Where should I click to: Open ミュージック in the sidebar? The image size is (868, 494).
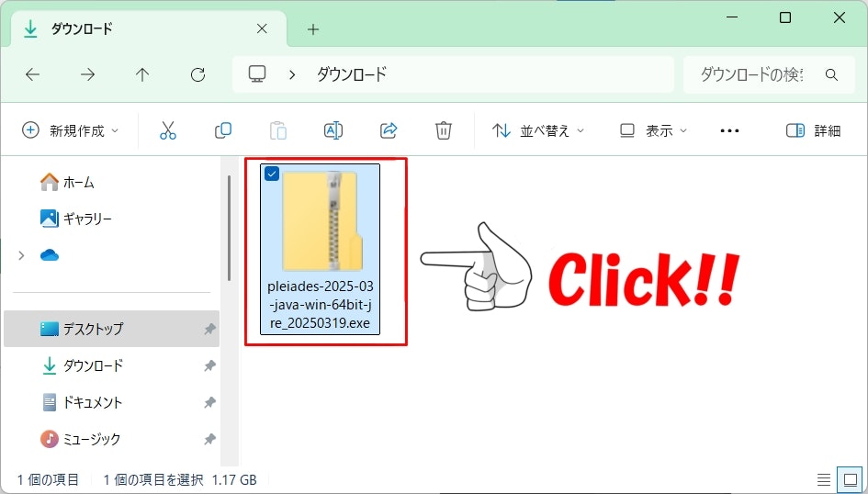[x=80, y=439]
